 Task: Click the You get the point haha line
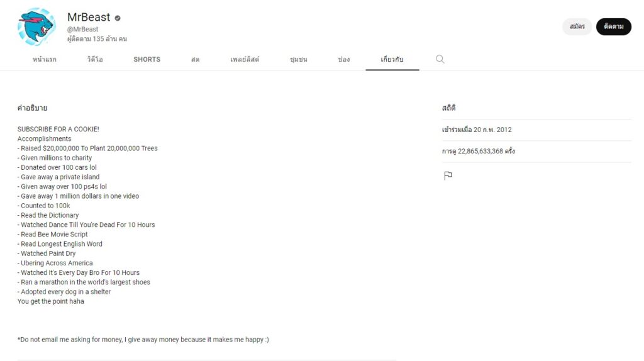point(50,301)
